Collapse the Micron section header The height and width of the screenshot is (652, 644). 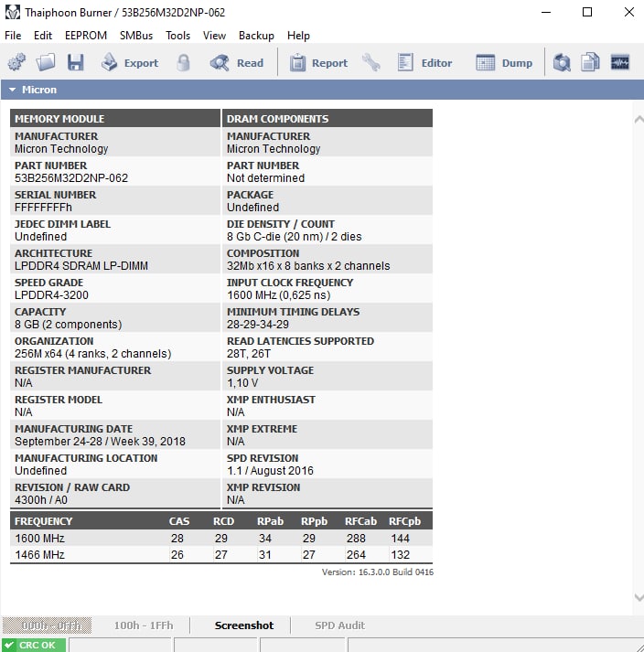coord(322,90)
